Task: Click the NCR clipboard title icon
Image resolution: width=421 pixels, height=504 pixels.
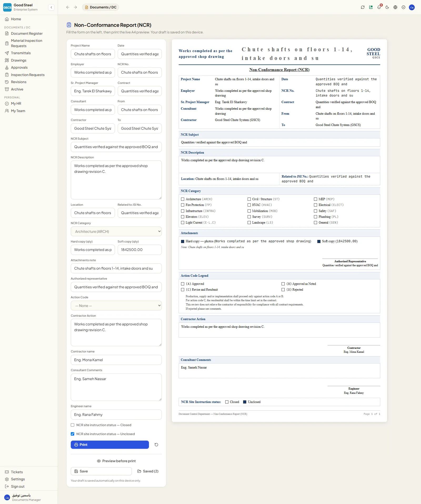Action: tap(69, 25)
